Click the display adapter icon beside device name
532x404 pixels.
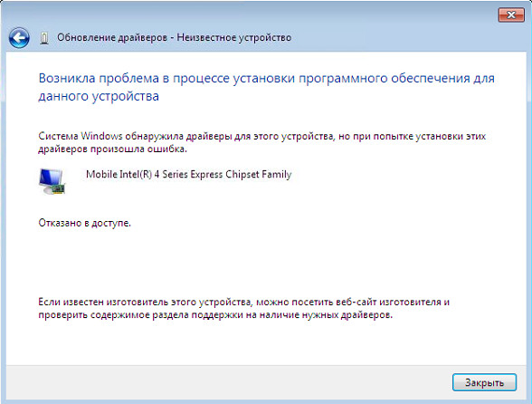(52, 181)
